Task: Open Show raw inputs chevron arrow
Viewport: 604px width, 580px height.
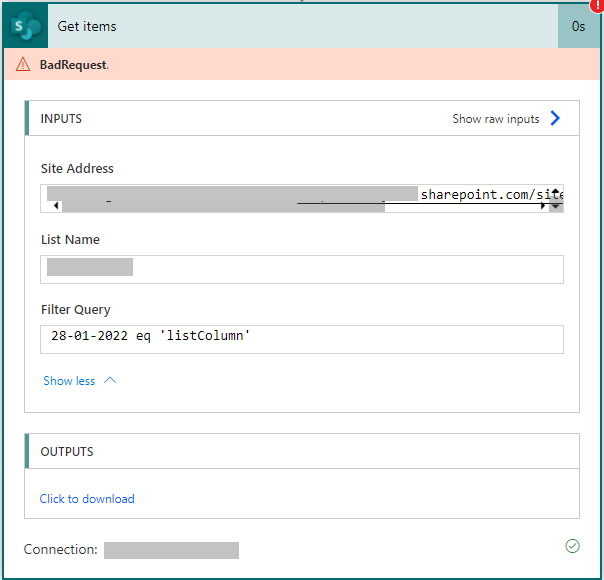Action: pyautogui.click(x=555, y=118)
